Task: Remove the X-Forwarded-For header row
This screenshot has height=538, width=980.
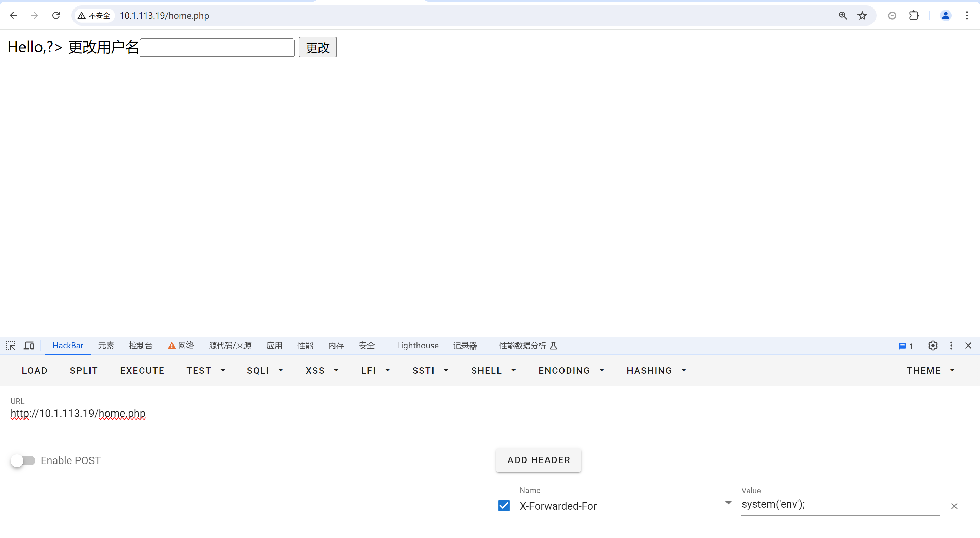Action: coord(954,506)
